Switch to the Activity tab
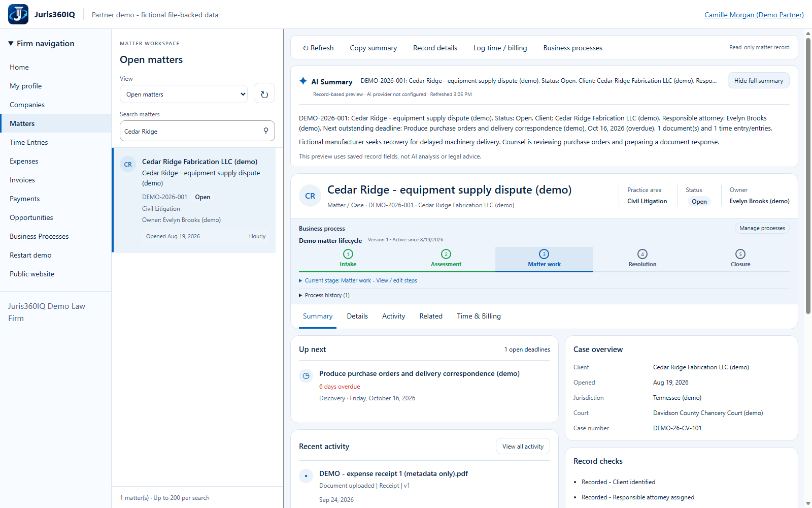The height and width of the screenshot is (508, 812). tap(393, 316)
